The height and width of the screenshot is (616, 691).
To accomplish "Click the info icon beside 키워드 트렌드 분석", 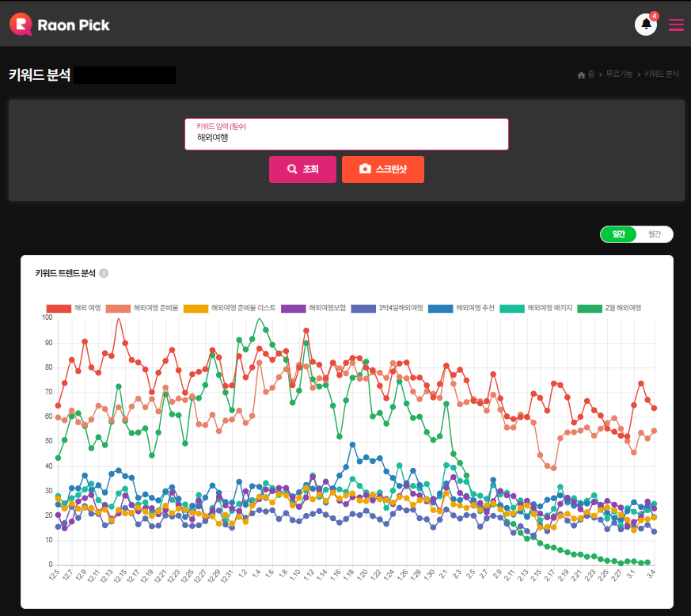I will 104,273.
